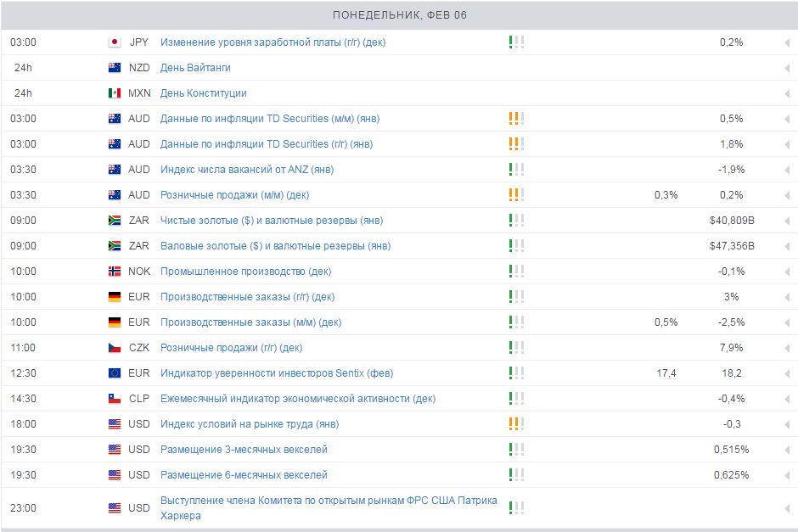798x532 pixels.
Task: Click the South African flag in the 'Валовые золотые' row
Action: (115, 246)
